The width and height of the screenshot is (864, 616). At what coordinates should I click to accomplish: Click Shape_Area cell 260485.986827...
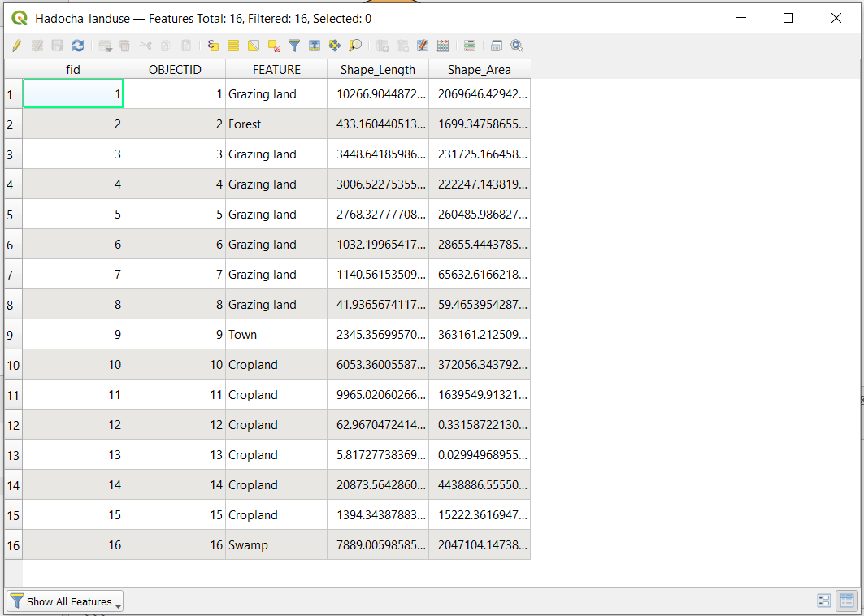click(480, 215)
